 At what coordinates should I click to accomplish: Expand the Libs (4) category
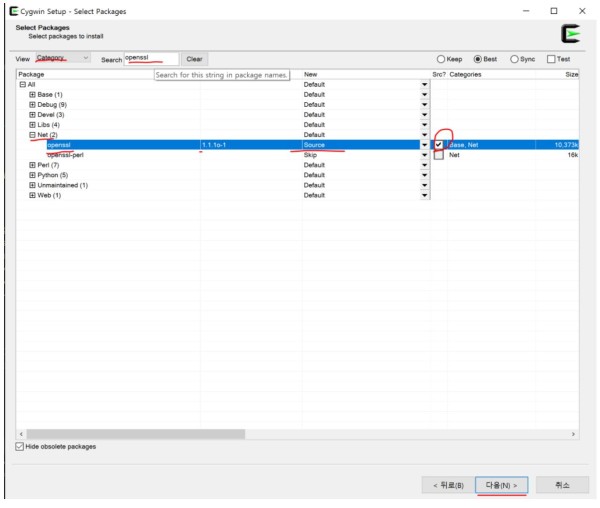click(x=33, y=125)
